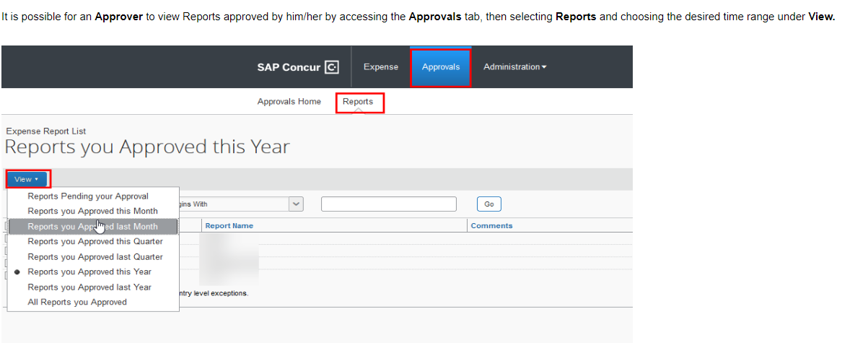
Task: Select Reports Pending your Approval
Action: coord(88,196)
